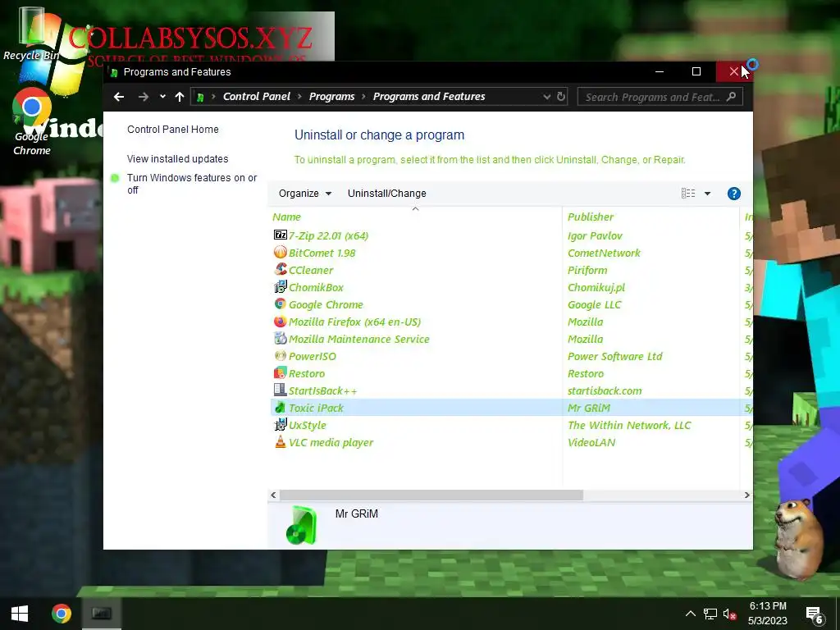Click the VLC media player cone icon
Screen dimensions: 840x630
pyautogui.click(x=281, y=441)
